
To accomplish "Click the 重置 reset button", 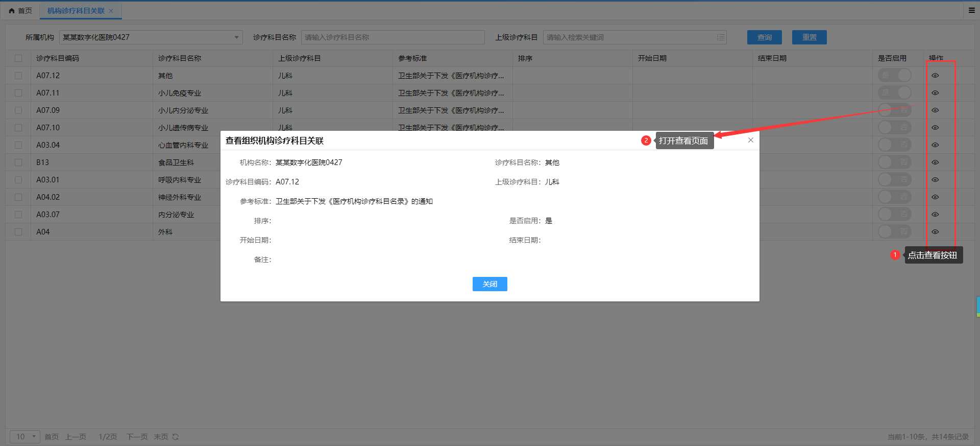I will pos(809,37).
